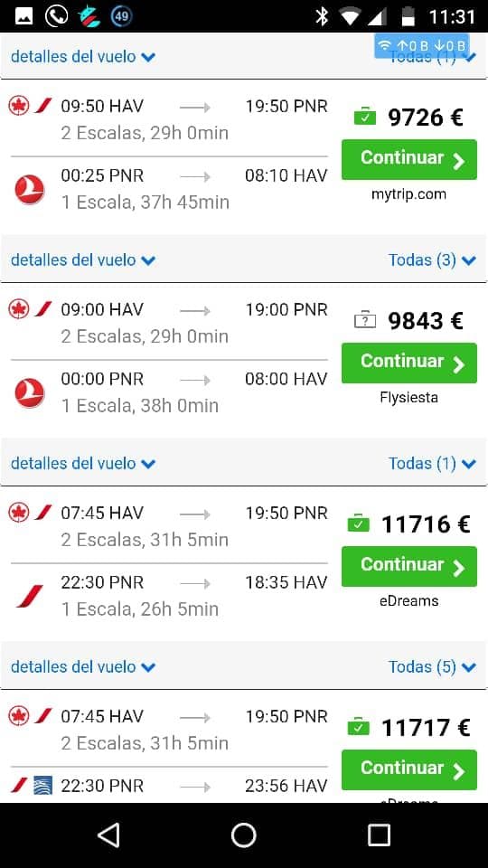Expand 'detalles del vuelo' above the 9726 € offer

(x=83, y=56)
